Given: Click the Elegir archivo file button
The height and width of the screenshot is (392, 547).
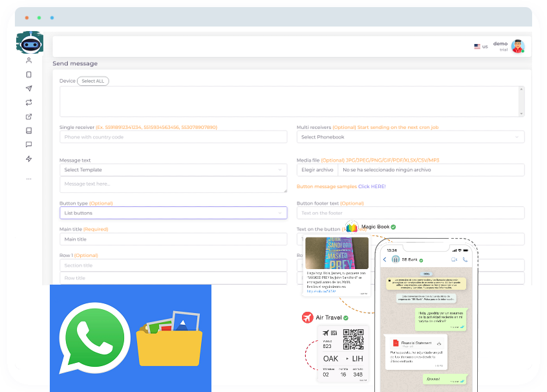Looking at the screenshot, I should click(317, 170).
